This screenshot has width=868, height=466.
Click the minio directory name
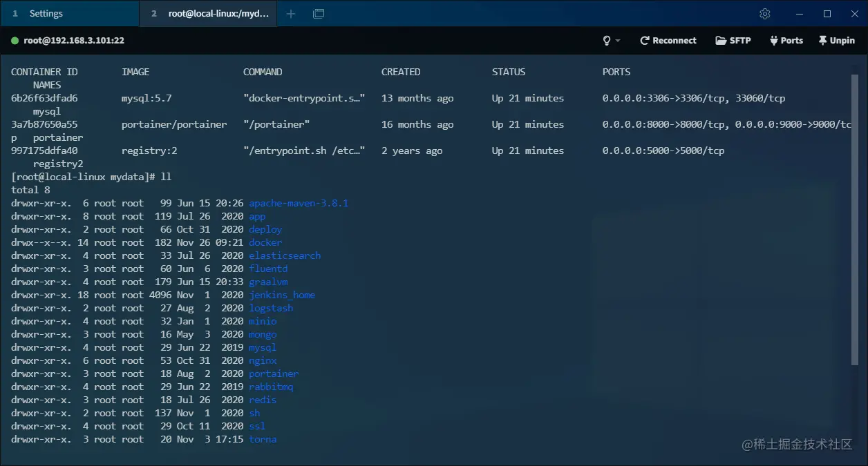click(x=263, y=321)
